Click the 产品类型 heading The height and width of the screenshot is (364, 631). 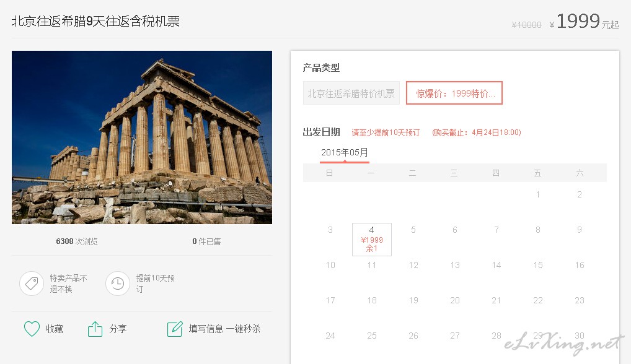(x=321, y=68)
